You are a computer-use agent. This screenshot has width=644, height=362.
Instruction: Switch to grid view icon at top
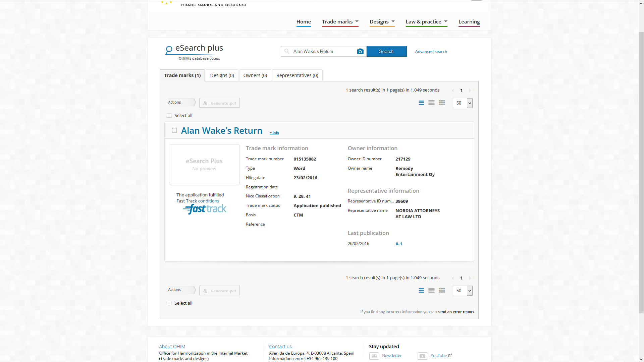pyautogui.click(x=442, y=103)
